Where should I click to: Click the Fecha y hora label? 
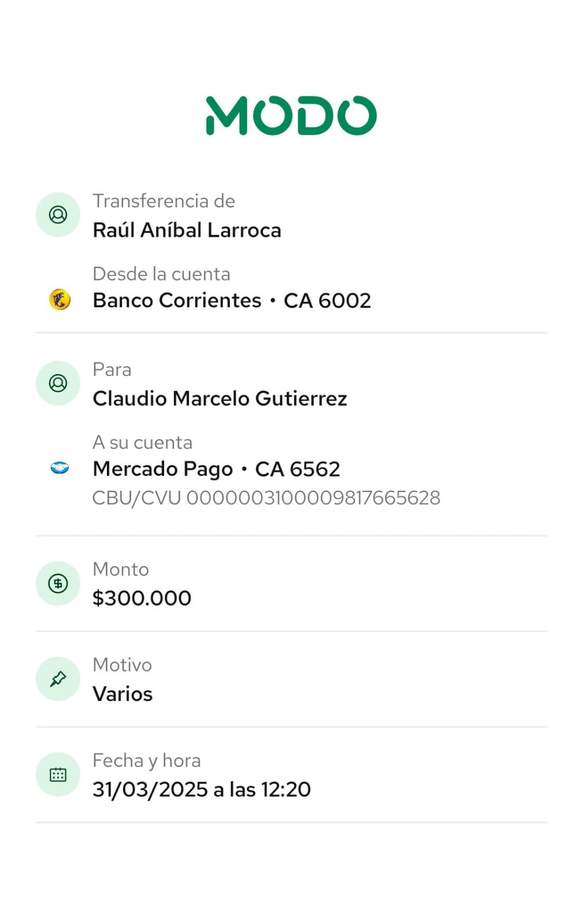point(146,761)
